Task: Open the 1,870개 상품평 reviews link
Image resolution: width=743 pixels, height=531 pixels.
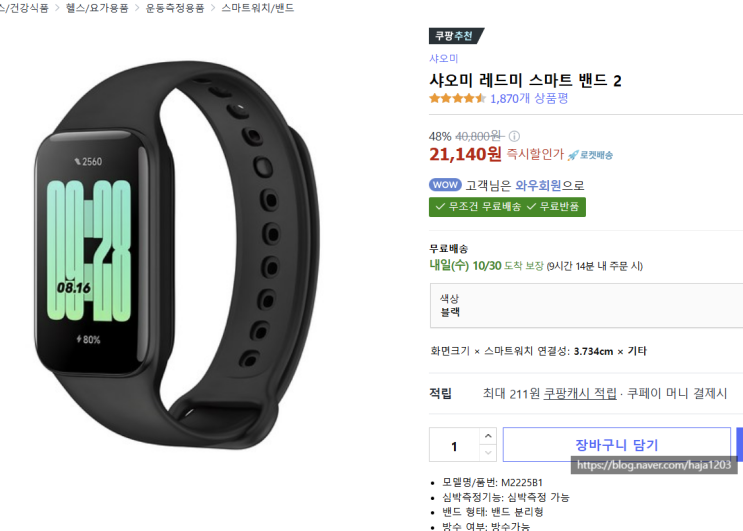Action: 529,99
